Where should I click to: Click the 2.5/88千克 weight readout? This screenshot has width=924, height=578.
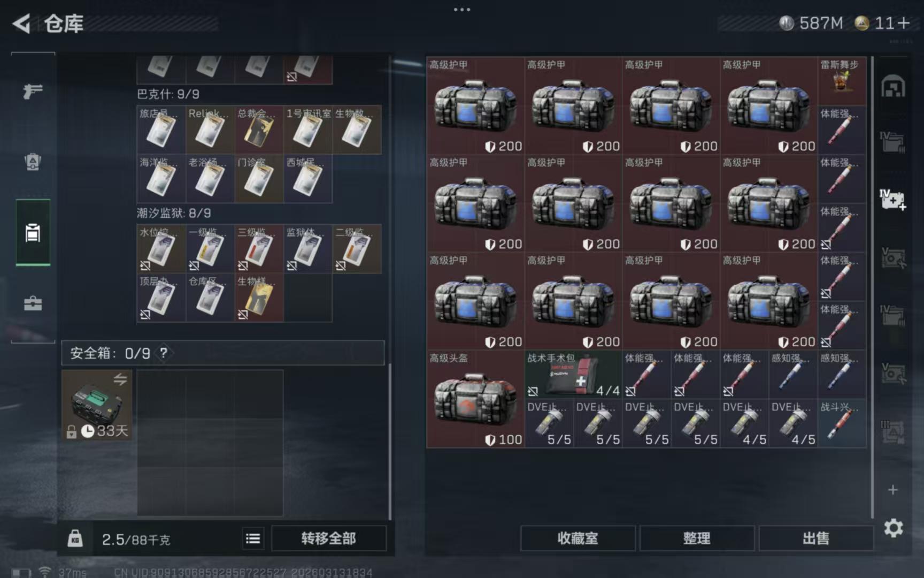[x=136, y=539]
